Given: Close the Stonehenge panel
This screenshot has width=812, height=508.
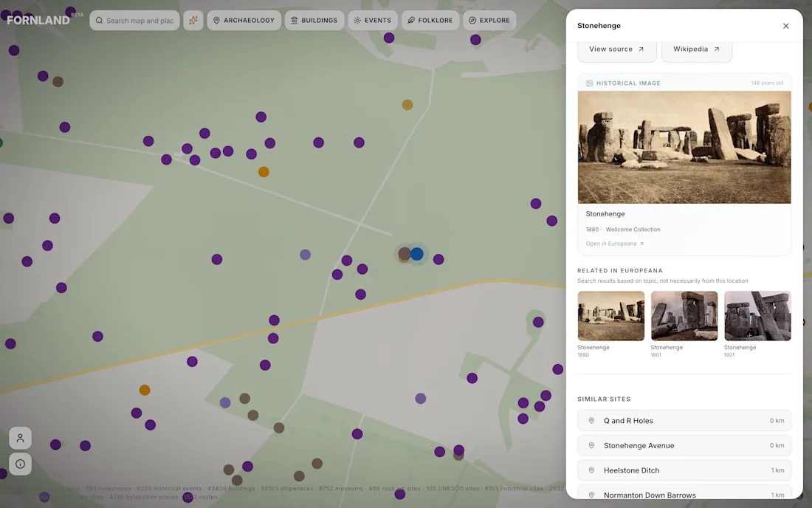Looking at the screenshot, I should click(x=785, y=26).
